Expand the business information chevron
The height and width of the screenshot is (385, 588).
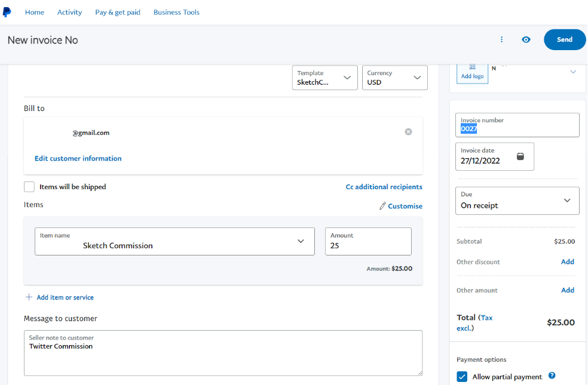[573, 72]
